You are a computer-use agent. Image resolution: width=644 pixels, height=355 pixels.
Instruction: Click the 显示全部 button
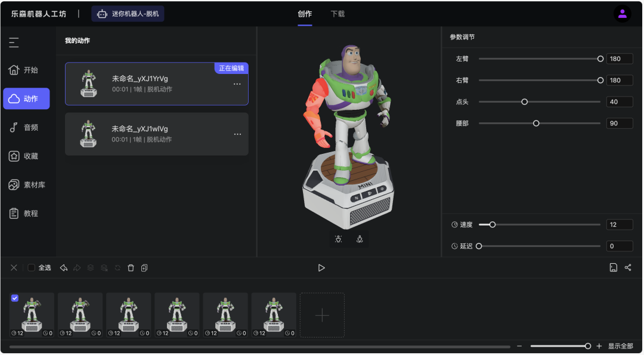tap(620, 346)
